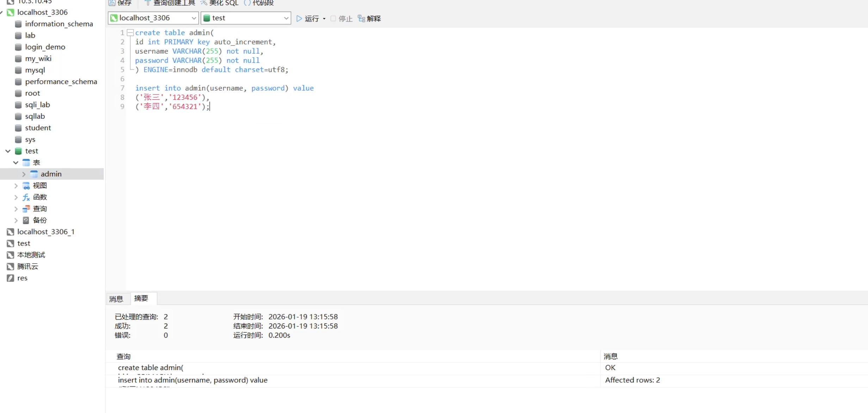Click the Code Snippet button
Image resolution: width=868 pixels, height=413 pixels.
[x=259, y=3]
